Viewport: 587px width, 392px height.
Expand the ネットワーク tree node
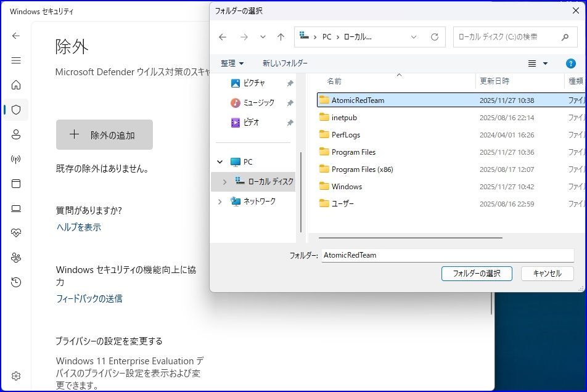[x=220, y=202]
